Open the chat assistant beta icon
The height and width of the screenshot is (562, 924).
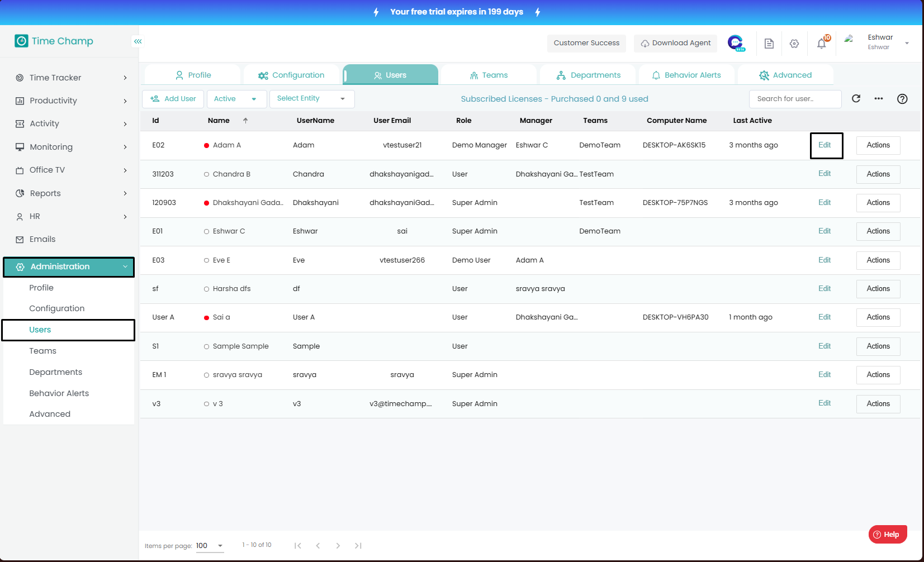tap(736, 43)
